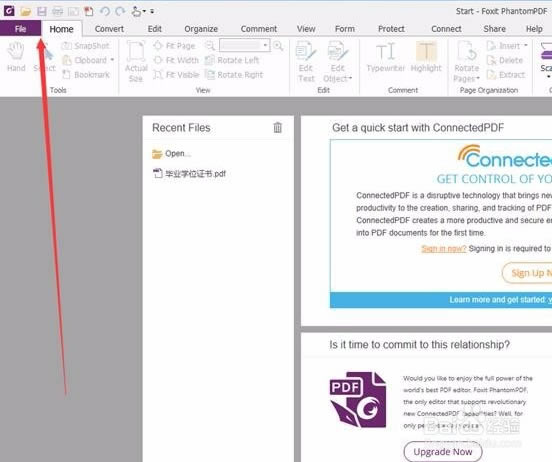Click 'Get a quick start with ConnectedPDF' heading
Viewport: 552px width, 462px height.
point(418,127)
